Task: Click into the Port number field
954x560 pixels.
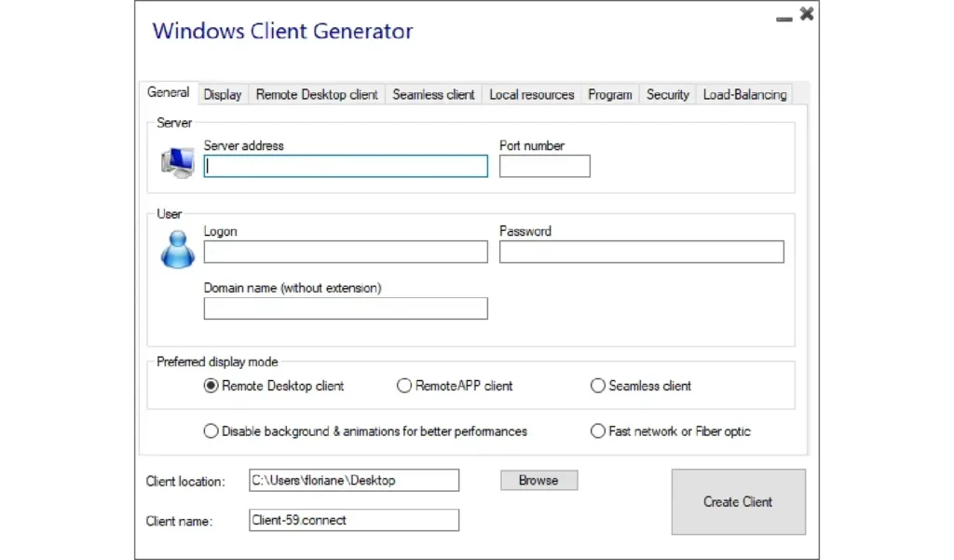Action: [x=544, y=166]
